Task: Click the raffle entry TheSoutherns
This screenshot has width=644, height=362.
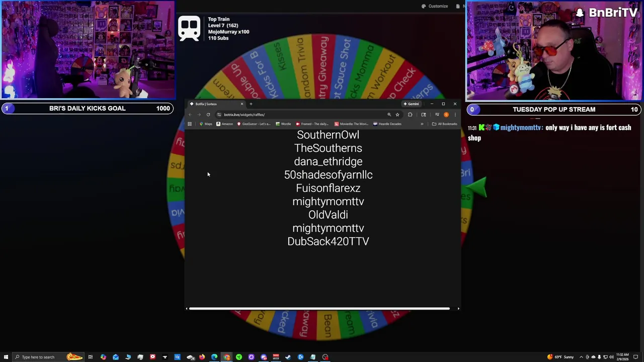Action: click(328, 148)
